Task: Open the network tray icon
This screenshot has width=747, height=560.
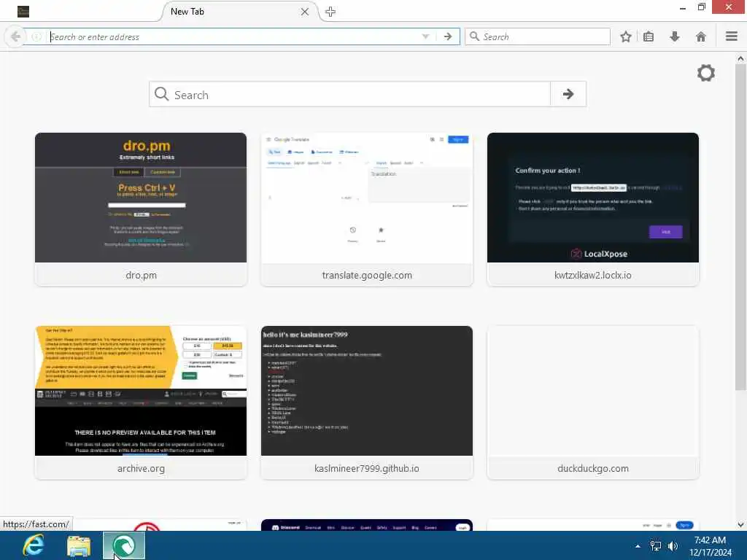Action: click(x=656, y=546)
